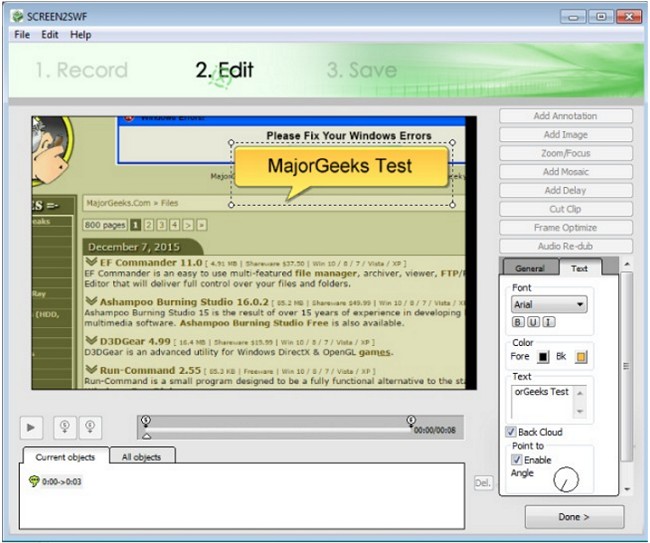This screenshot has width=650, height=543.
Task: Click the Text box scroll down arrow
Action: click(x=580, y=412)
